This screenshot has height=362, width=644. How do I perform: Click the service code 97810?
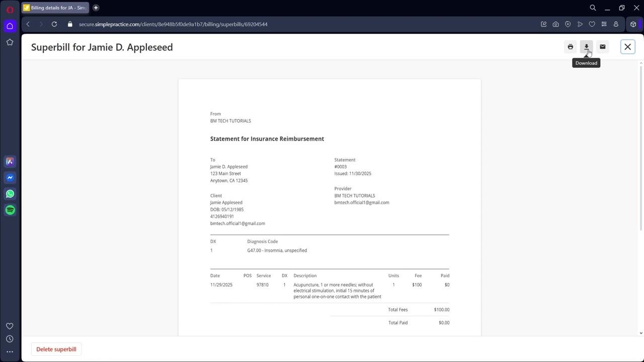tap(263, 285)
